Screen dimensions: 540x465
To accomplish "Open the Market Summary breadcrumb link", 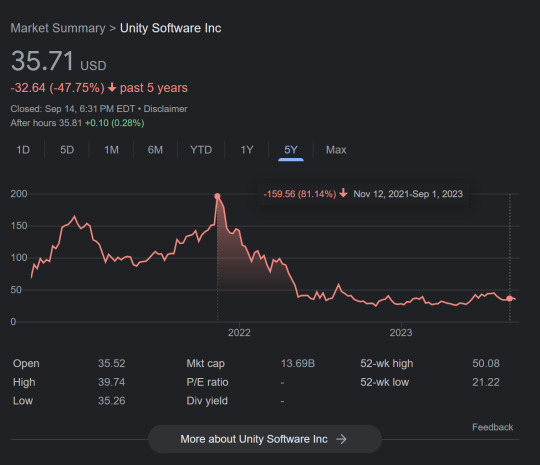I will point(58,28).
